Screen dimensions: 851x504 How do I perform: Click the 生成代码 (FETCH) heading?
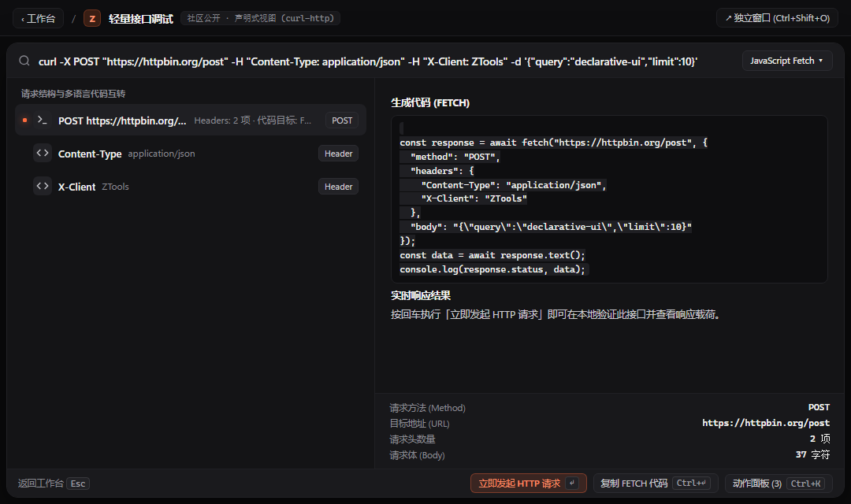(x=430, y=102)
